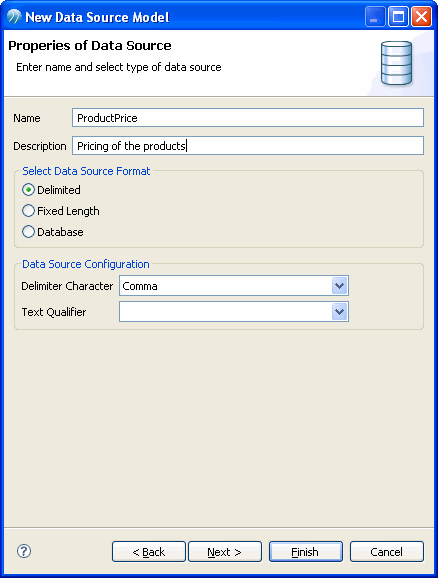Maximize the New Data Source Model window
The width and height of the screenshot is (438, 578).
coord(398,17)
